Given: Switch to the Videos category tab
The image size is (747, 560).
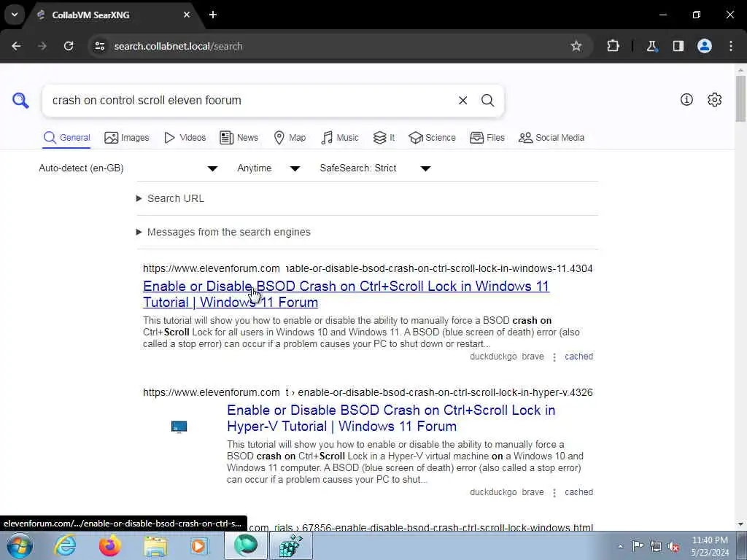Looking at the screenshot, I should 185,138.
